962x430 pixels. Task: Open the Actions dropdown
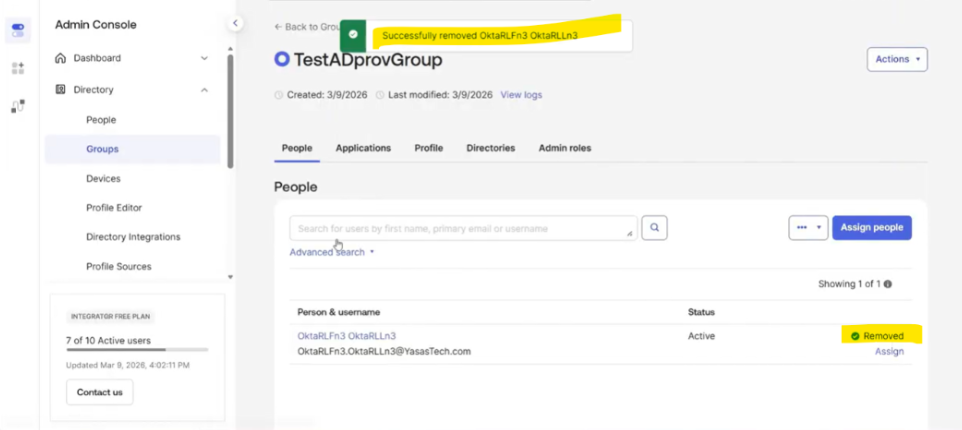click(x=897, y=59)
